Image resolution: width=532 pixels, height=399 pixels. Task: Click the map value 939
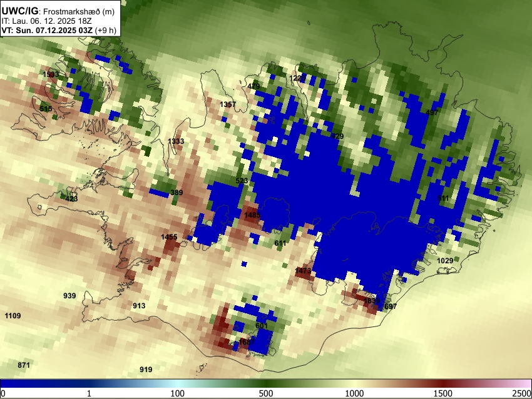[x=69, y=296]
